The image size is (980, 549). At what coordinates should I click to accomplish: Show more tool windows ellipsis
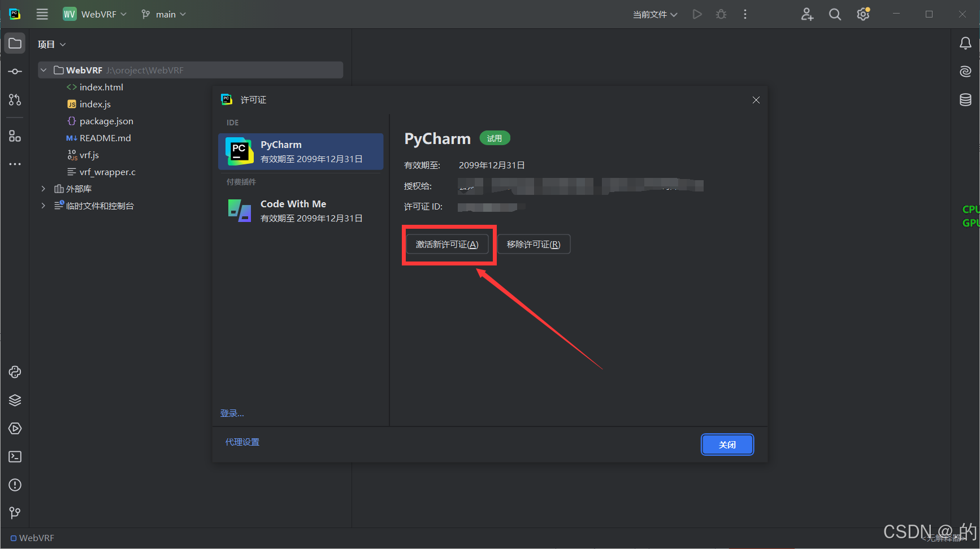click(15, 164)
